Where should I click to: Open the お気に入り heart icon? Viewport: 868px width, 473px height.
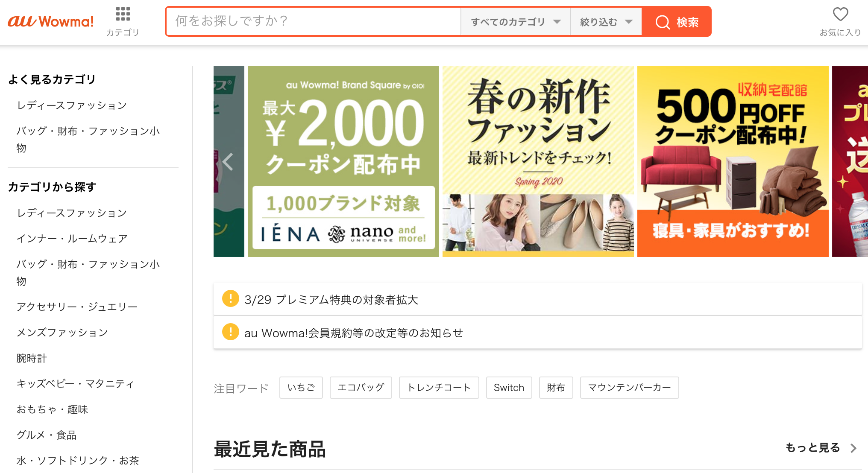point(840,14)
